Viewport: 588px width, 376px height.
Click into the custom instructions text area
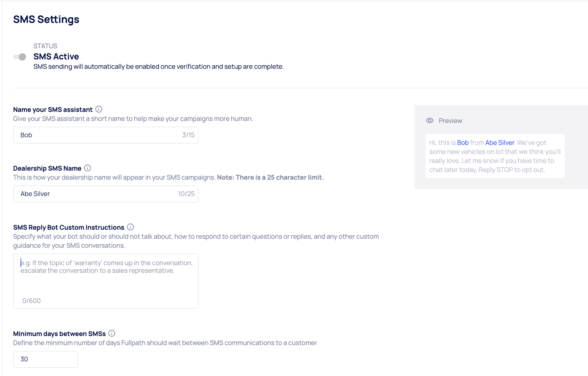[x=106, y=281]
